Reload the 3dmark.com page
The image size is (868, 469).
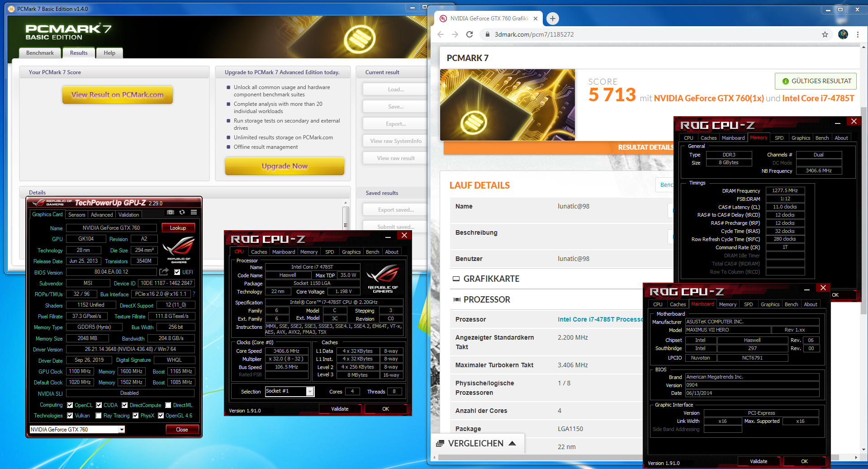click(470, 34)
